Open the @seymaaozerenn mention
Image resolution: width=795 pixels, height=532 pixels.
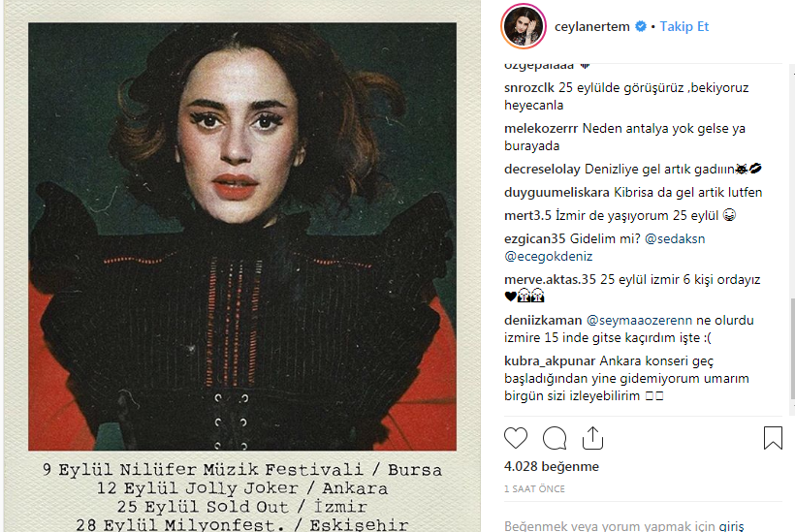pyautogui.click(x=639, y=320)
